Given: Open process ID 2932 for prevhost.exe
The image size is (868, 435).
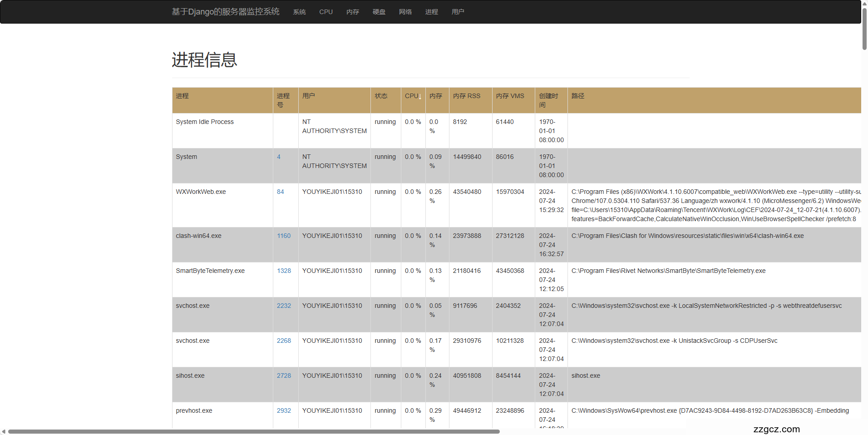Looking at the screenshot, I should [284, 411].
